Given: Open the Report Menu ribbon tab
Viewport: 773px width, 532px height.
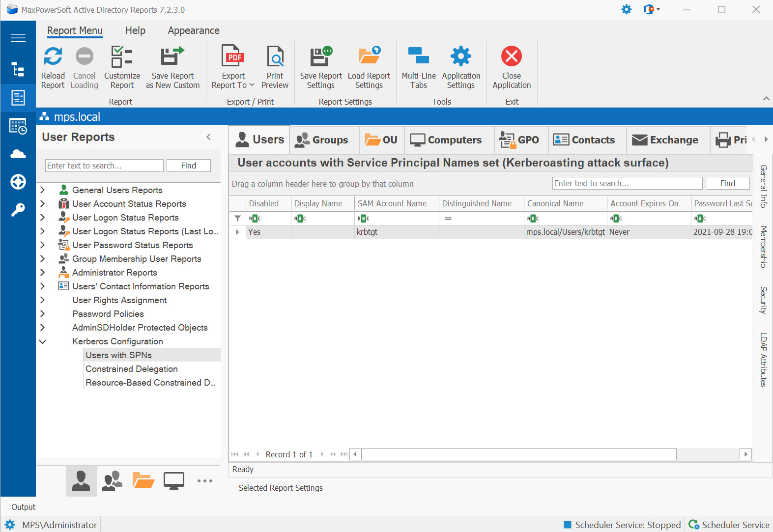Looking at the screenshot, I should coord(75,30).
